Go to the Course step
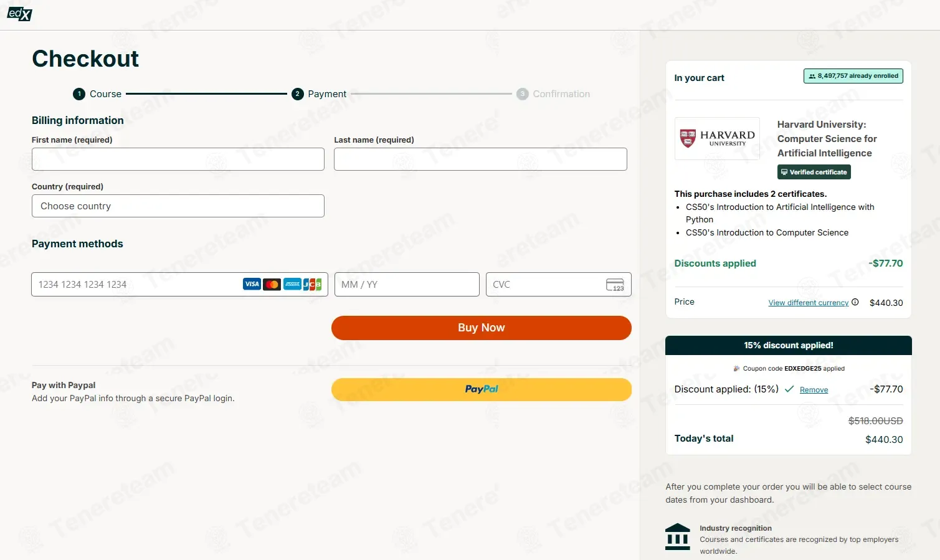 pyautogui.click(x=97, y=94)
